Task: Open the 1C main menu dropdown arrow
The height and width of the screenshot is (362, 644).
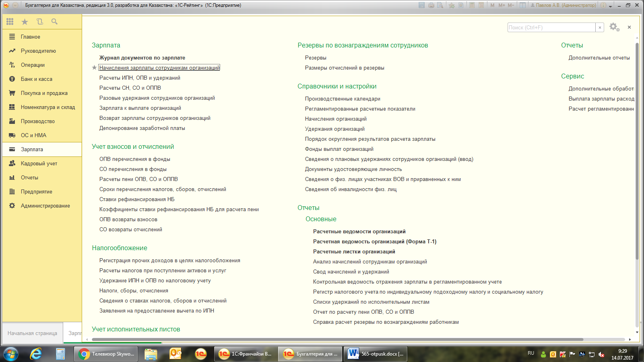Action: (15, 5)
